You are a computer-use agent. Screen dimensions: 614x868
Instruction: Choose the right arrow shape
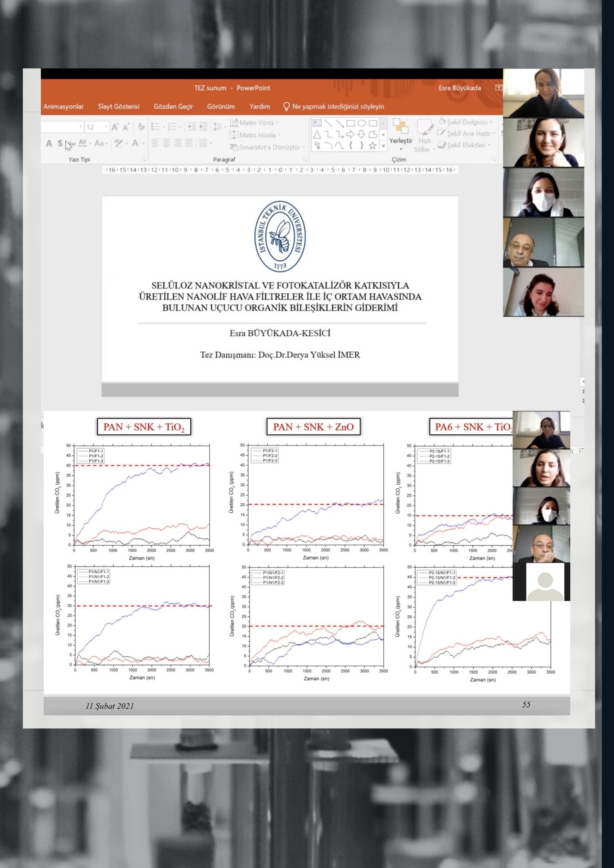[x=350, y=135]
